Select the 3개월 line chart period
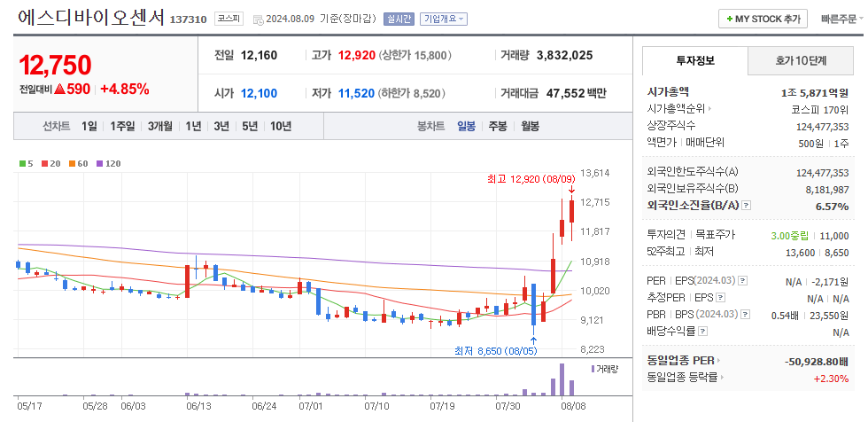868x422 pixels. [160, 126]
